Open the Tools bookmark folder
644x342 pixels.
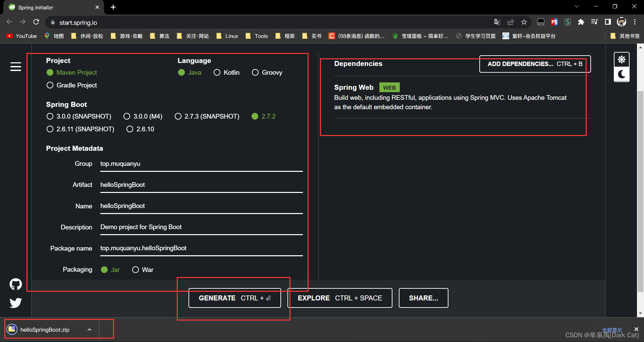[257, 36]
